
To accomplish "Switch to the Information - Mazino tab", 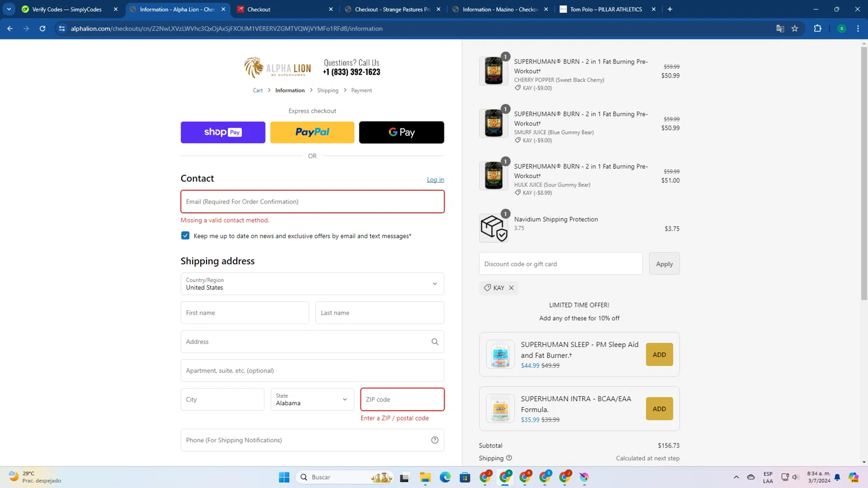I will coord(500,9).
